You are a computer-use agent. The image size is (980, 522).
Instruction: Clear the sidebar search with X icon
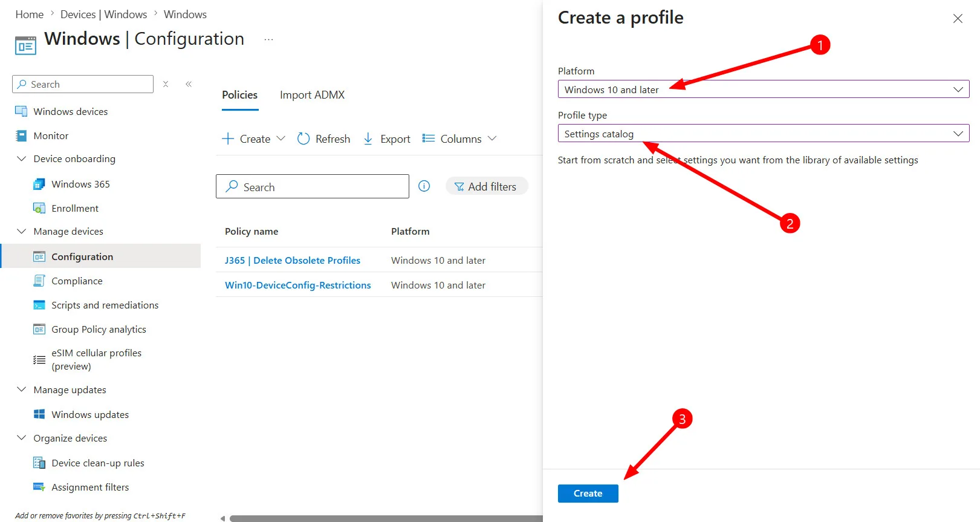click(166, 84)
